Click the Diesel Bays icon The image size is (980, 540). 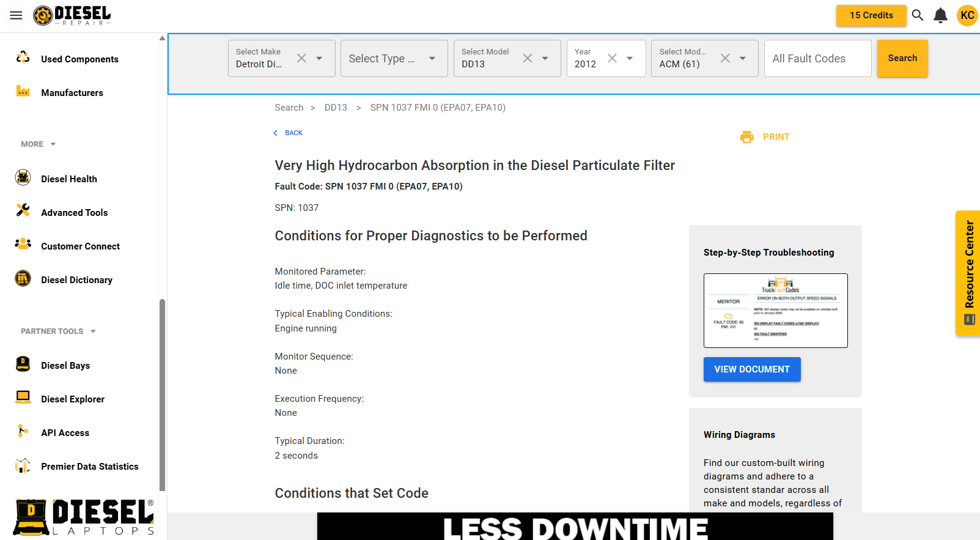click(x=23, y=364)
